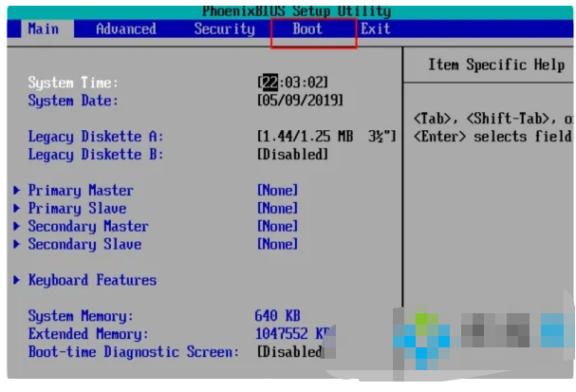Toggle Boot-time Diagnostic Screen setting
Viewport: 576px width, 392px height.
290,352
